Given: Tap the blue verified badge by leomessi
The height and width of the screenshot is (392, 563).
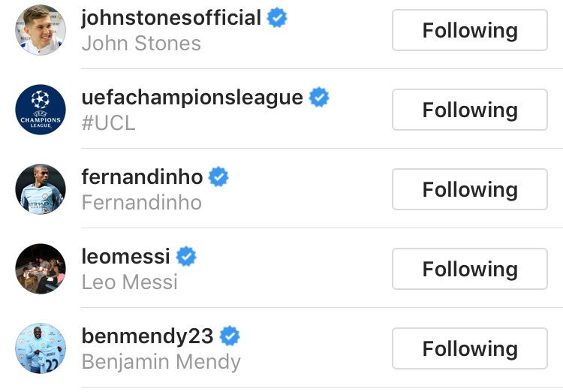Looking at the screenshot, I should point(186,257).
